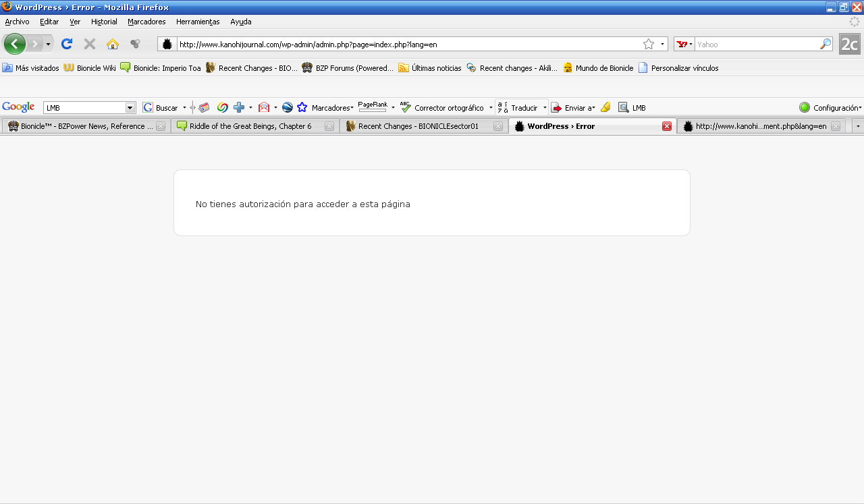This screenshot has width=864, height=504.
Task: Open the Bionicle: Imperio Toa bookmark
Action: pos(161,67)
